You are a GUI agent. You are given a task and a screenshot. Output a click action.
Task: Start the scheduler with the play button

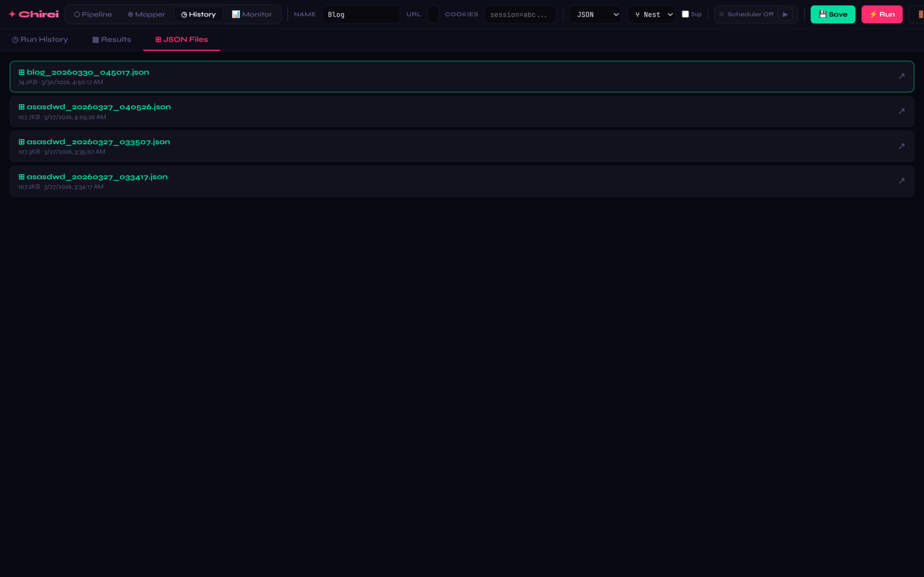pos(785,14)
